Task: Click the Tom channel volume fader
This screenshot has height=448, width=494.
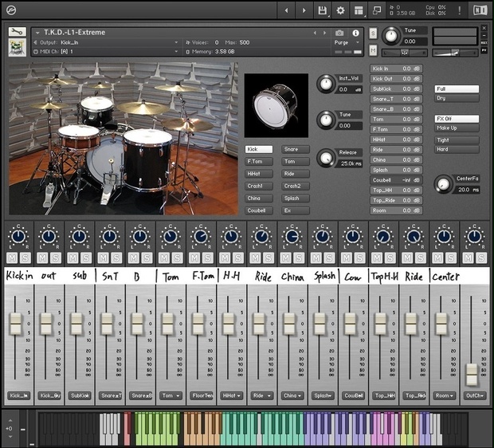Action: pyautogui.click(x=167, y=323)
